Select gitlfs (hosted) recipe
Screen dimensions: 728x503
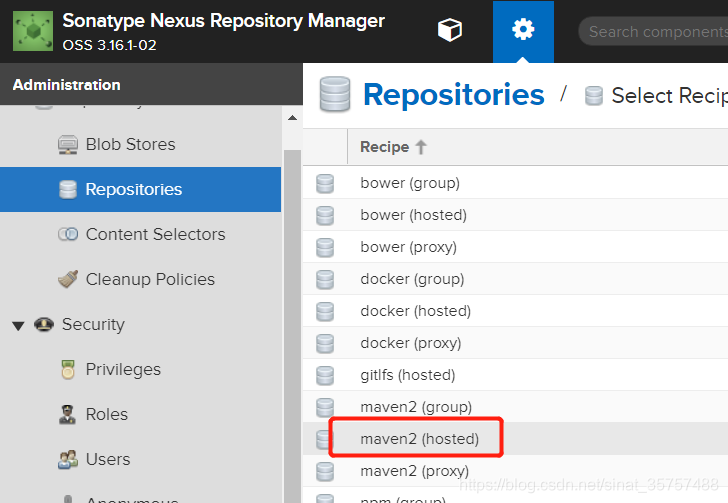(x=408, y=375)
